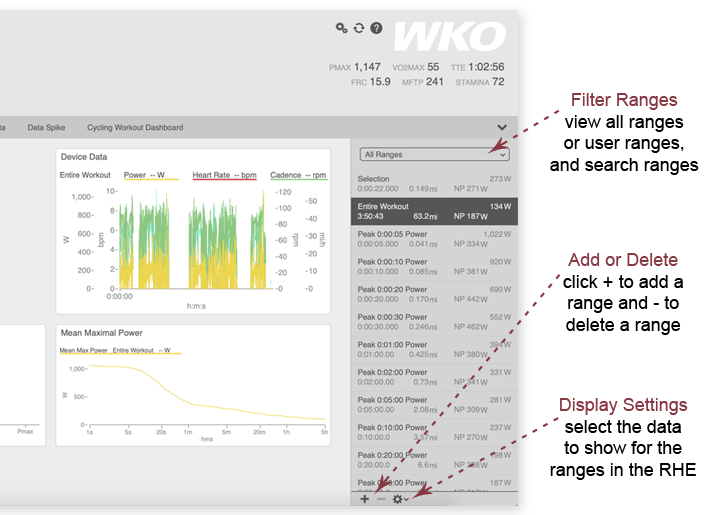This screenshot has width=720, height=515.
Task: Open the All Ranges filter dropdown
Action: [434, 155]
